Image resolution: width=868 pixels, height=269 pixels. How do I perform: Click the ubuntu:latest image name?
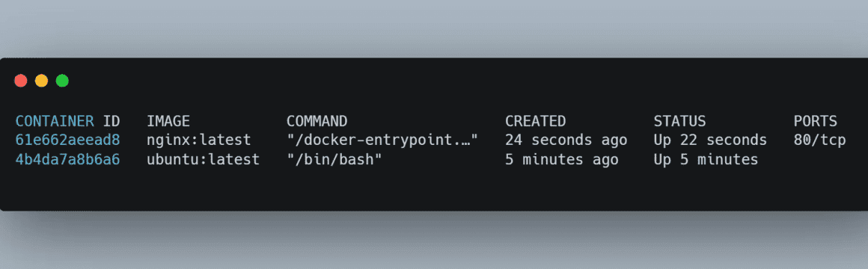(204, 160)
